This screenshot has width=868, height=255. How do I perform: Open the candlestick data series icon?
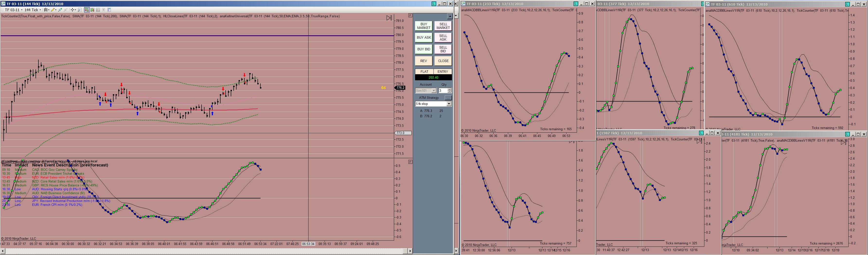pyautogui.click(x=92, y=10)
